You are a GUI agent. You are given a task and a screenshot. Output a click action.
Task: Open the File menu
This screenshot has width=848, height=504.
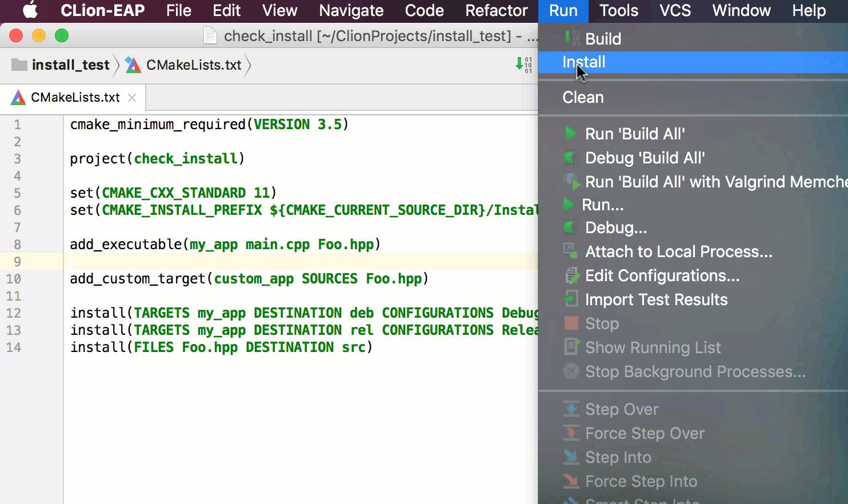179,10
